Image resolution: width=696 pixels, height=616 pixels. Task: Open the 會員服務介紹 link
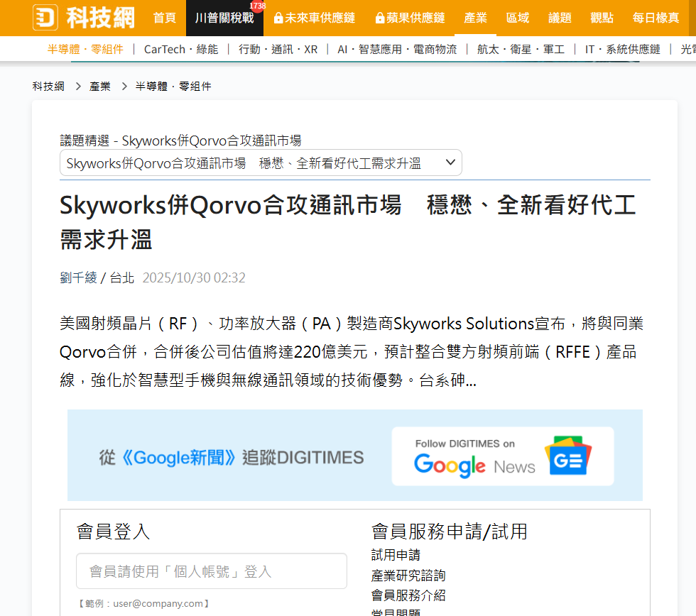pos(408,595)
